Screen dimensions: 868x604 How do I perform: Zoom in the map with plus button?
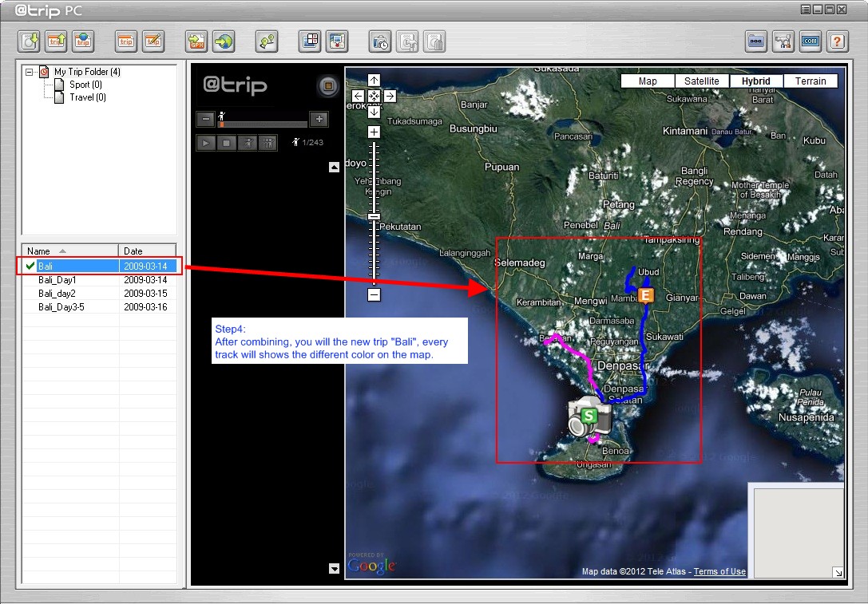[375, 132]
